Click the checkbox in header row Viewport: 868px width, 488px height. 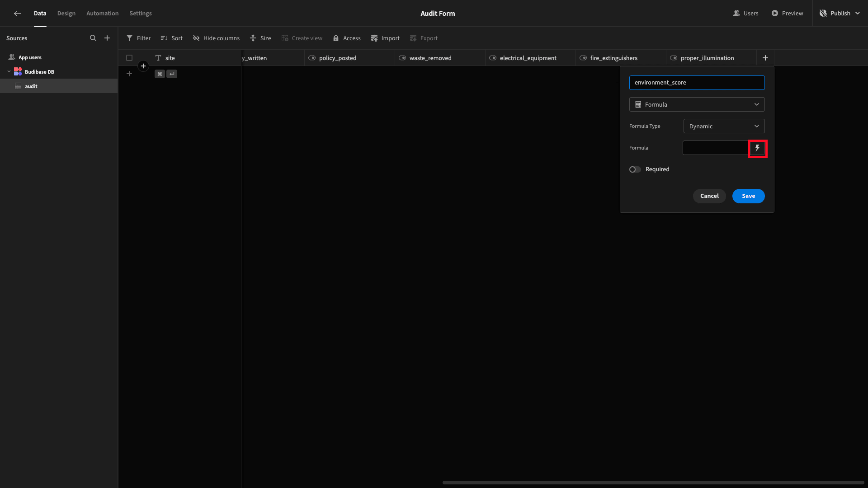(129, 58)
